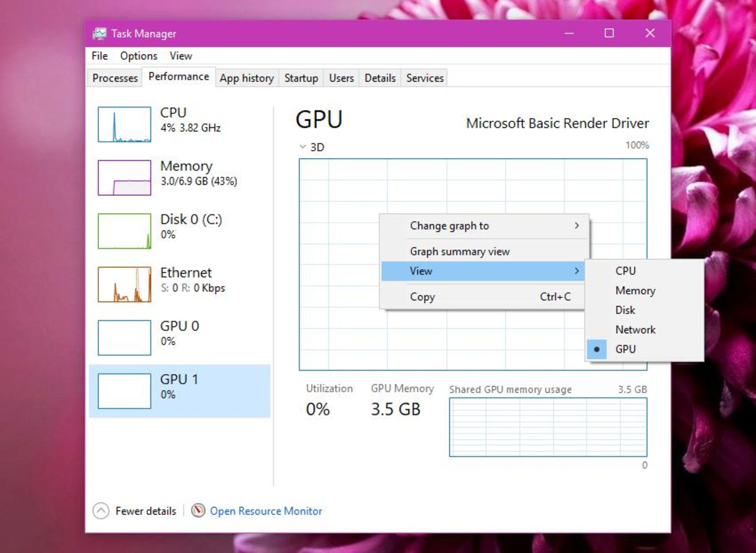Open the Options menu
The image size is (756, 553).
click(139, 56)
